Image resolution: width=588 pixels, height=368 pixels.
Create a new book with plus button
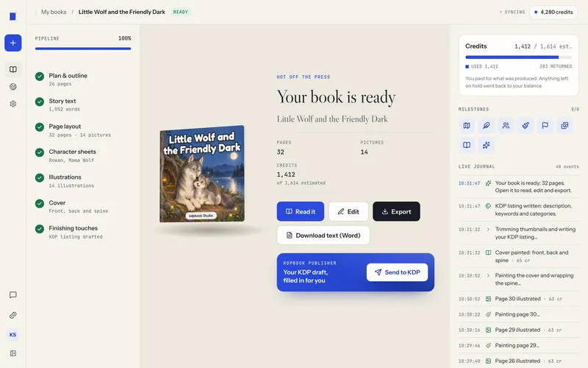point(12,43)
